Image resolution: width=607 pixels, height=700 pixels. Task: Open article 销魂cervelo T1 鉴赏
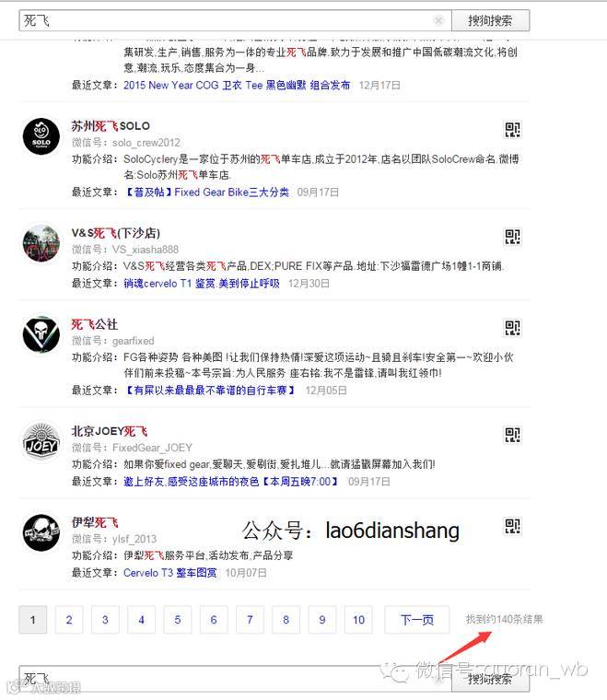pos(202,284)
